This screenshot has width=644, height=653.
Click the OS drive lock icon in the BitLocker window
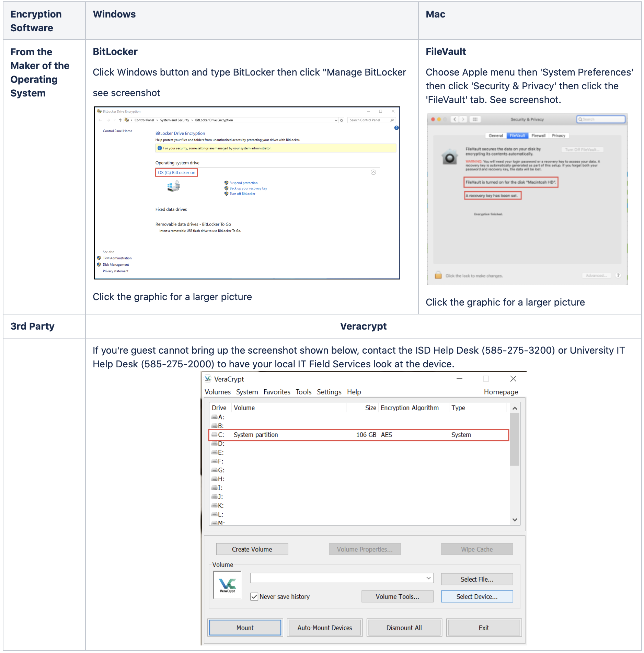174,186
